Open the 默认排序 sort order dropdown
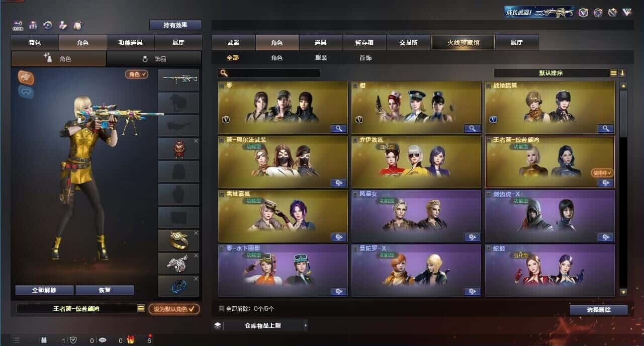Viewport: 644px width, 346px height. (x=551, y=73)
